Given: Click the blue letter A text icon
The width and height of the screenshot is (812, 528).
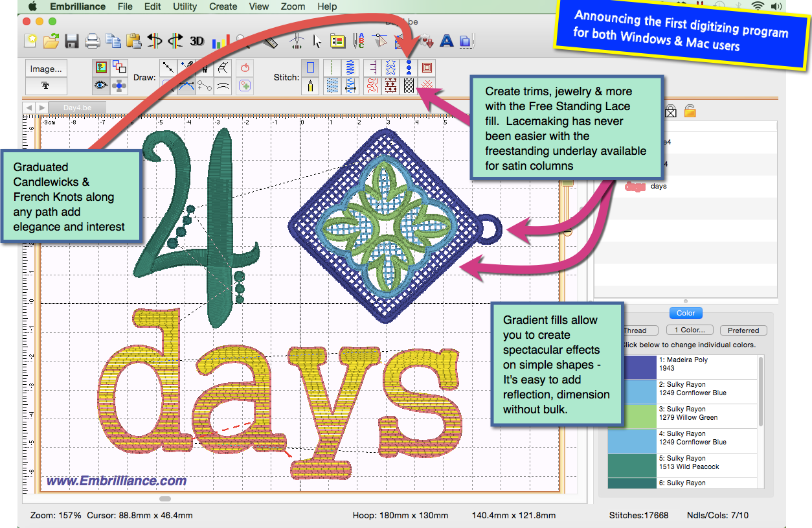Looking at the screenshot, I should pyautogui.click(x=445, y=41).
